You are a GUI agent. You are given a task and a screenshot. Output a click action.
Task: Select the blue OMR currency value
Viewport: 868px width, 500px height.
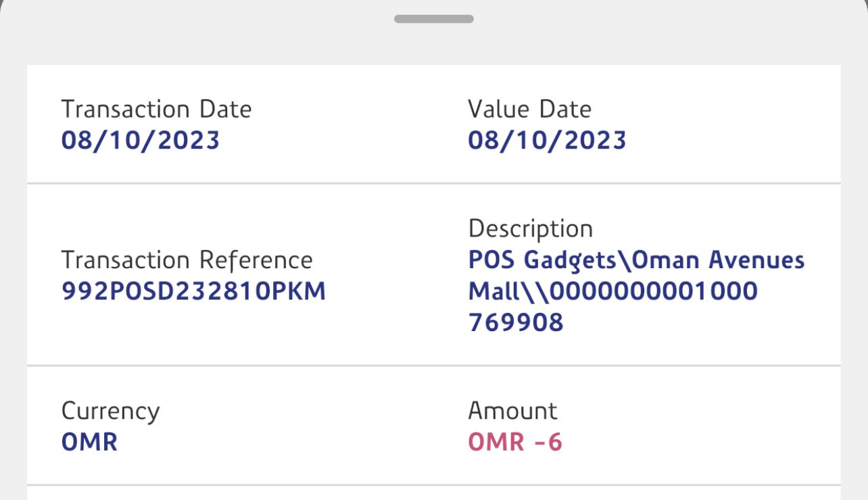click(89, 443)
